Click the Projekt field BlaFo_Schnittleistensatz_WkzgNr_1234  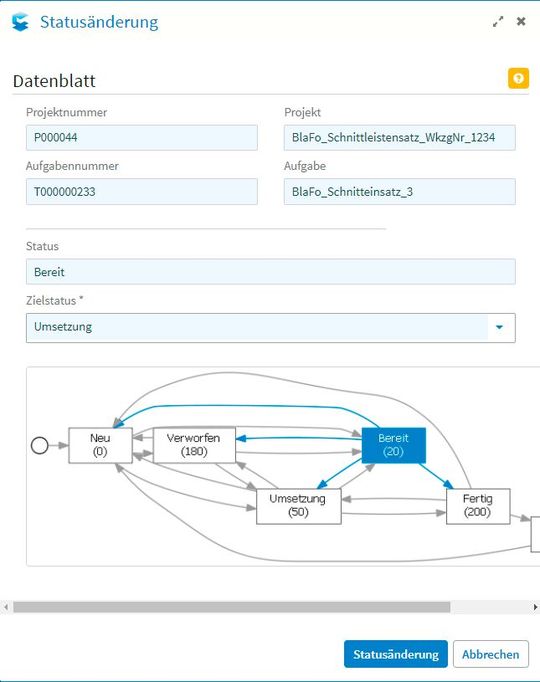400,137
